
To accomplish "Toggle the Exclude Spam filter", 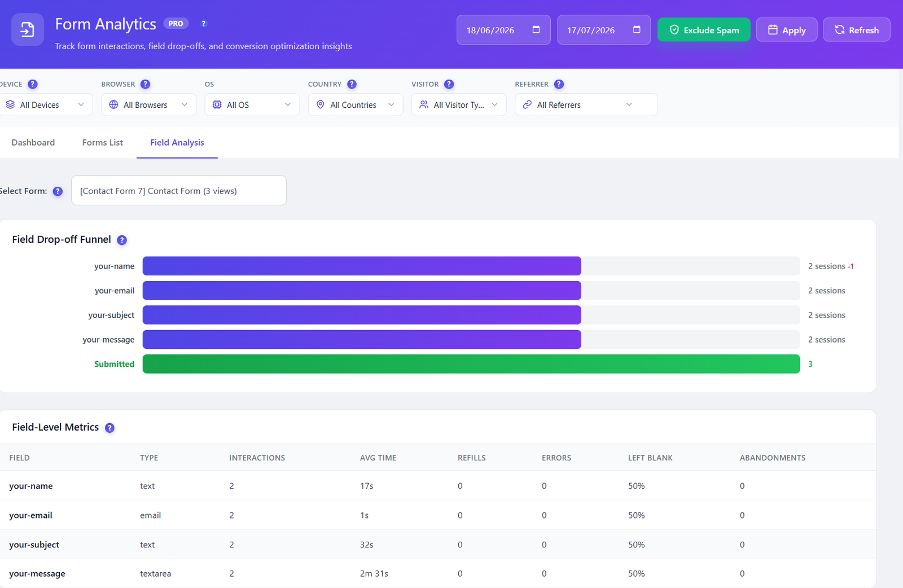I will pyautogui.click(x=704, y=30).
